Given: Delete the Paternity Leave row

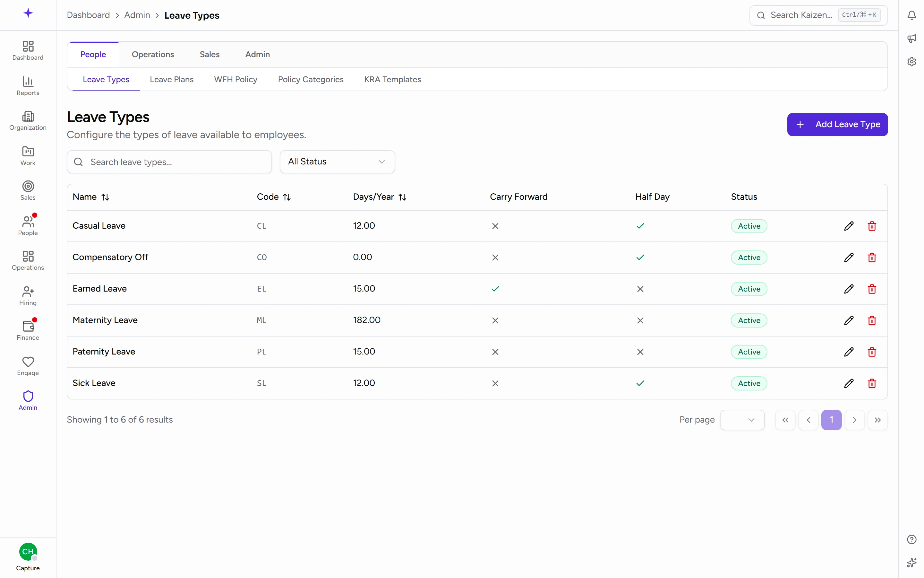Looking at the screenshot, I should [x=872, y=352].
